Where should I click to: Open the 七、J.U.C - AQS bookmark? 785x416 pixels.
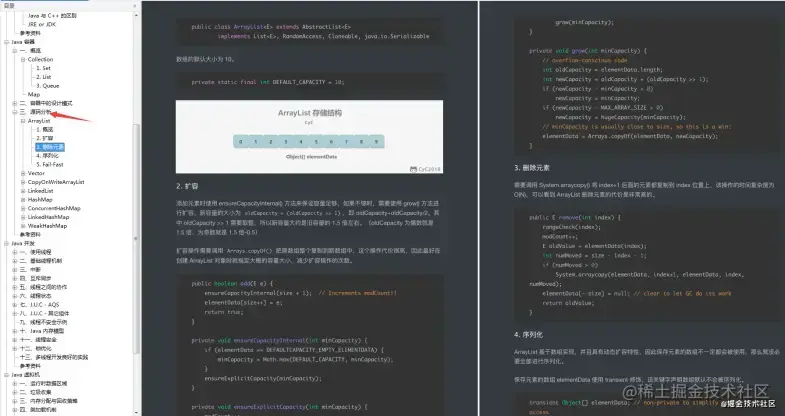point(40,305)
